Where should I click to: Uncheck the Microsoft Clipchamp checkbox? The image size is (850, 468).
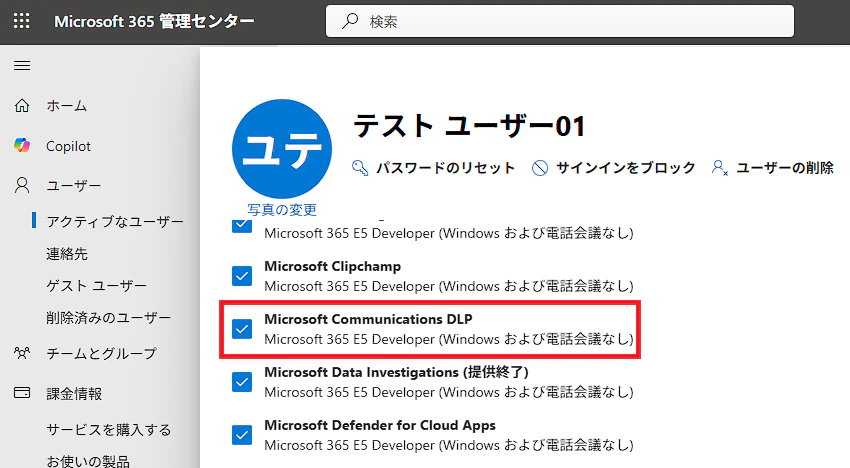coord(242,276)
